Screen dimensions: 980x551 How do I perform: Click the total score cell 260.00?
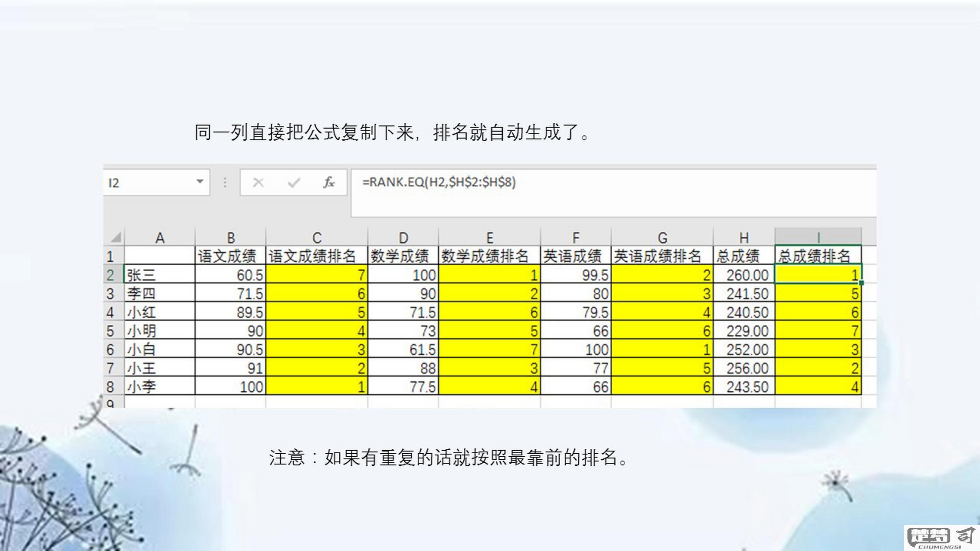(744, 275)
